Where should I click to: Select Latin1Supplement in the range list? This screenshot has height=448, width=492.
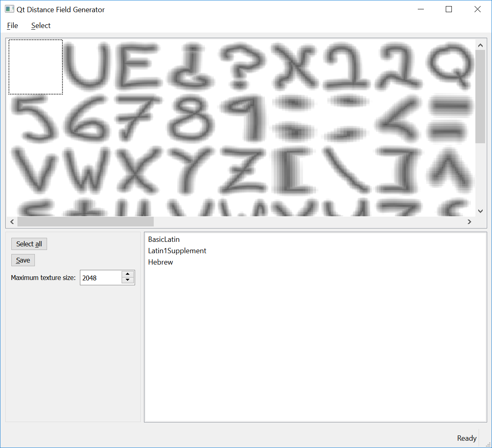[177, 251]
